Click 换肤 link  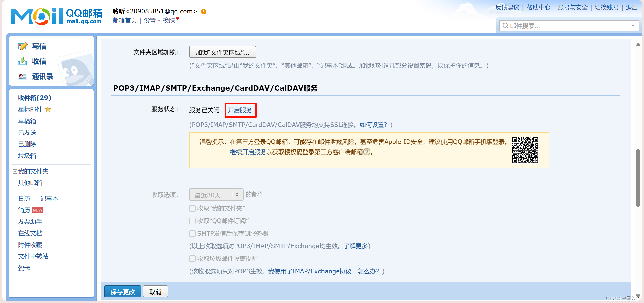coord(169,20)
